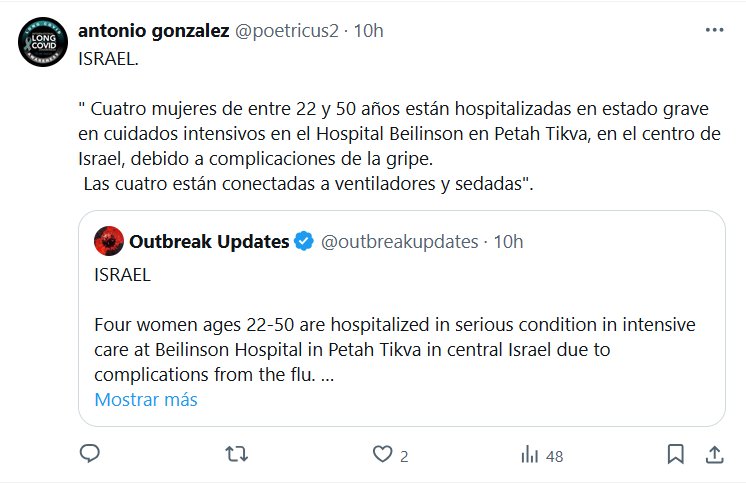
Task: Click the quoted tweet's 10h timestamp
Action: [509, 241]
